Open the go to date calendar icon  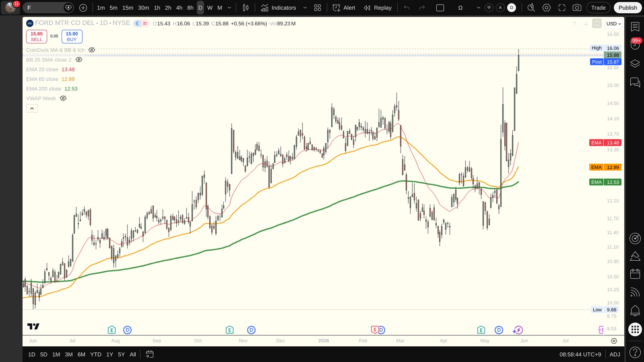(150, 354)
